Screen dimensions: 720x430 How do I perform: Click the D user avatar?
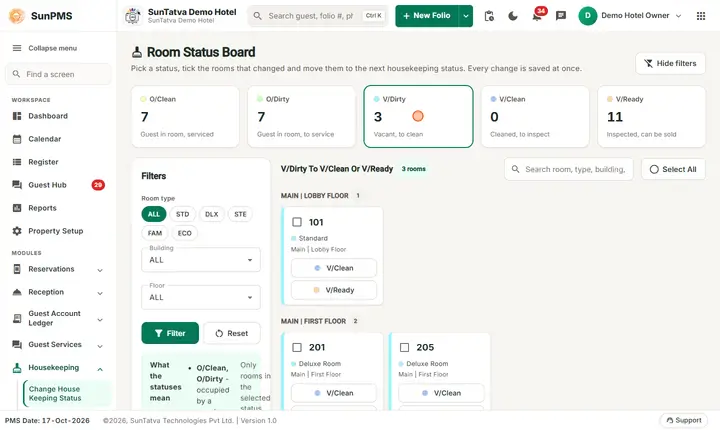587,16
